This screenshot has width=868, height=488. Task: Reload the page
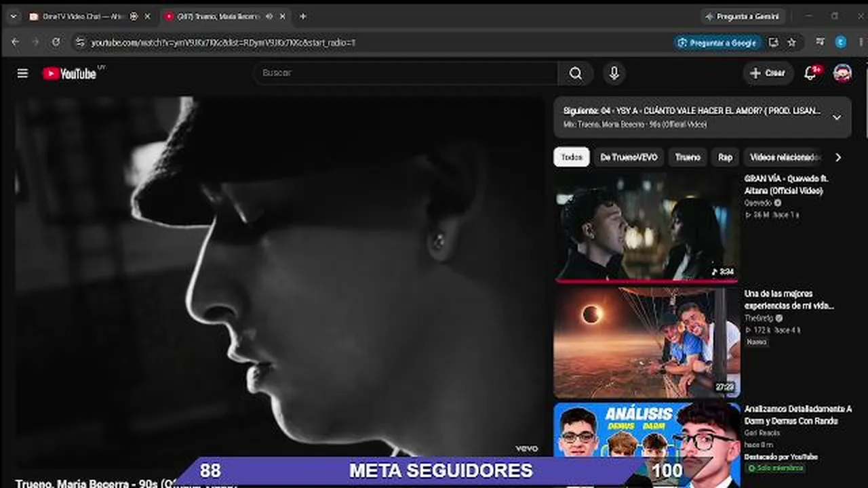tap(56, 42)
